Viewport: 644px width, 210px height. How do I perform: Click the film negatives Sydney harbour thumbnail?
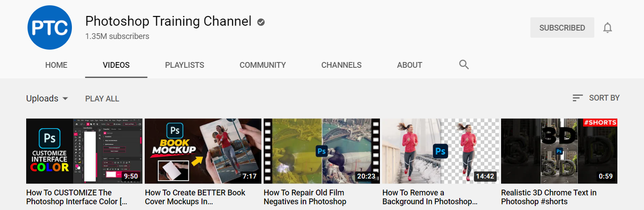tap(322, 151)
